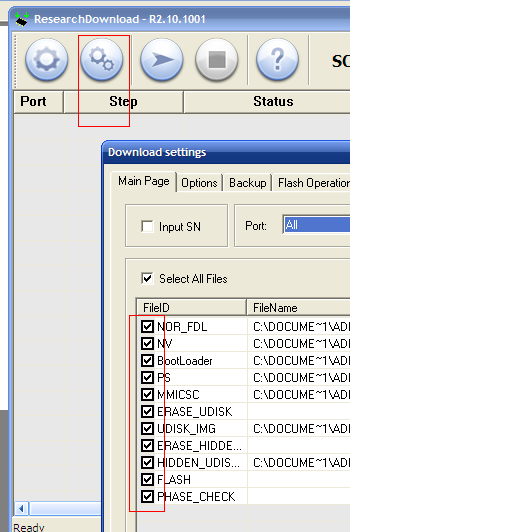Uncheck the UDISK_IMG checkbox
This screenshot has width=512, height=532.
point(147,429)
